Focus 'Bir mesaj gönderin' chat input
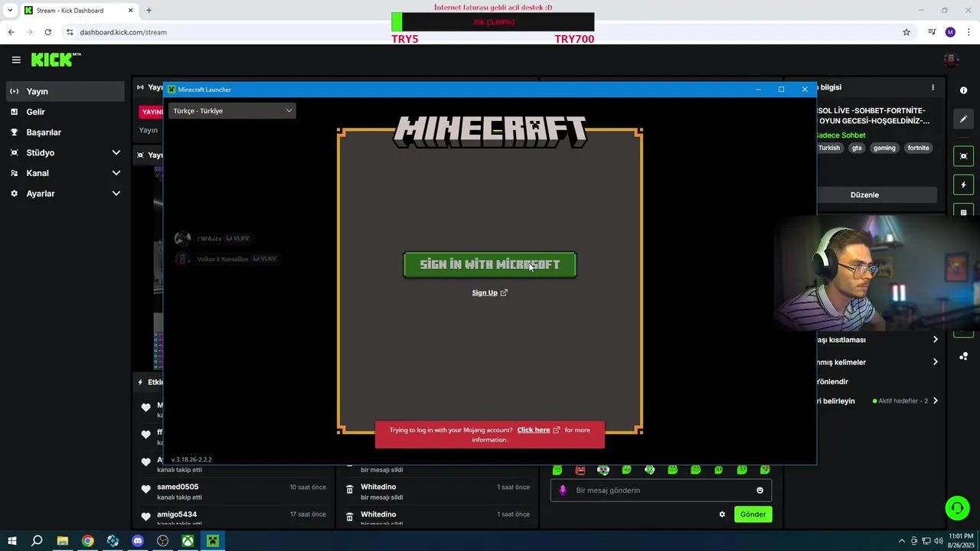The height and width of the screenshot is (551, 980). (661, 491)
